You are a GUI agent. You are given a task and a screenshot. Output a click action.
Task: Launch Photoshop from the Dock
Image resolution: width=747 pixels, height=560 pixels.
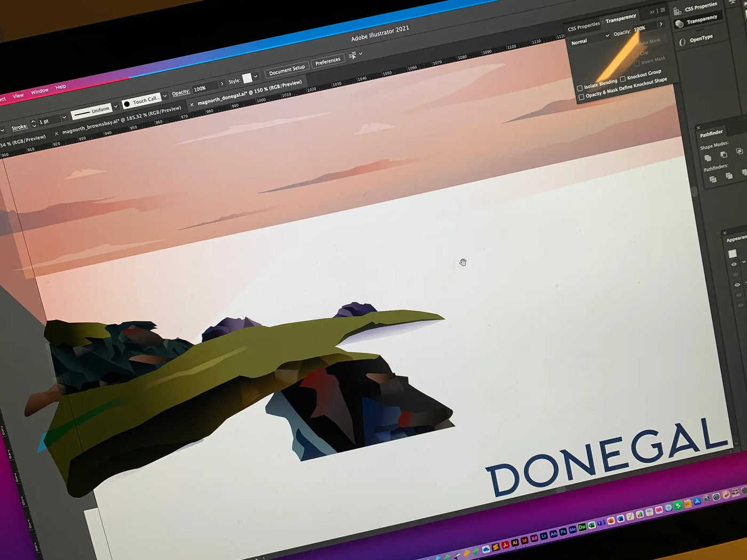pyautogui.click(x=563, y=532)
